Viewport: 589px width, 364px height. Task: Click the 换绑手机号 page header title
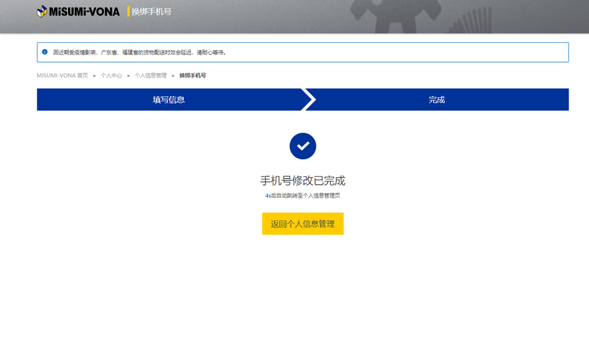pyautogui.click(x=151, y=11)
